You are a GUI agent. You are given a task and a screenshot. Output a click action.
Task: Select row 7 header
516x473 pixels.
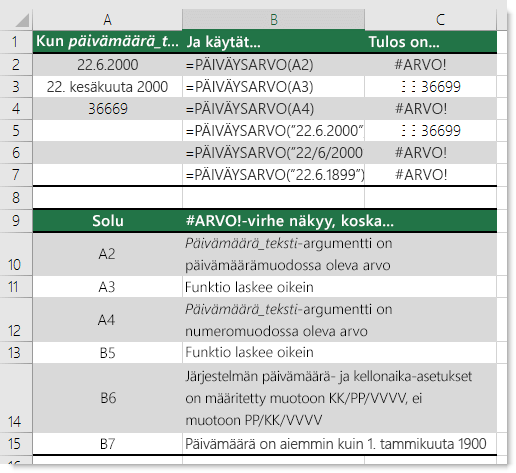tap(16, 175)
